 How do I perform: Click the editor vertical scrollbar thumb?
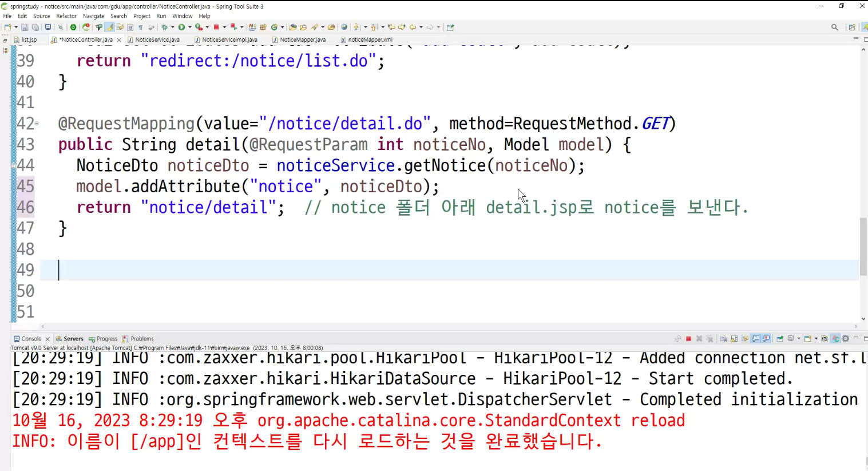point(863,247)
